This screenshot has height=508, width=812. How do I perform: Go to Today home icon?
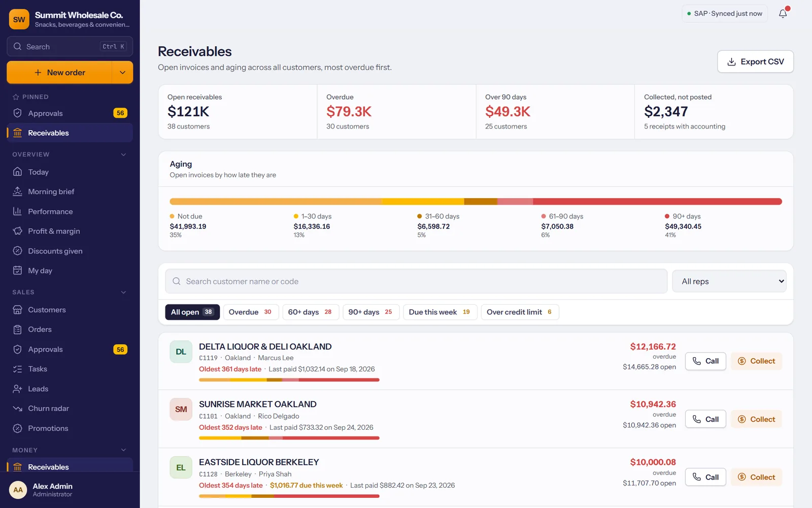click(18, 172)
